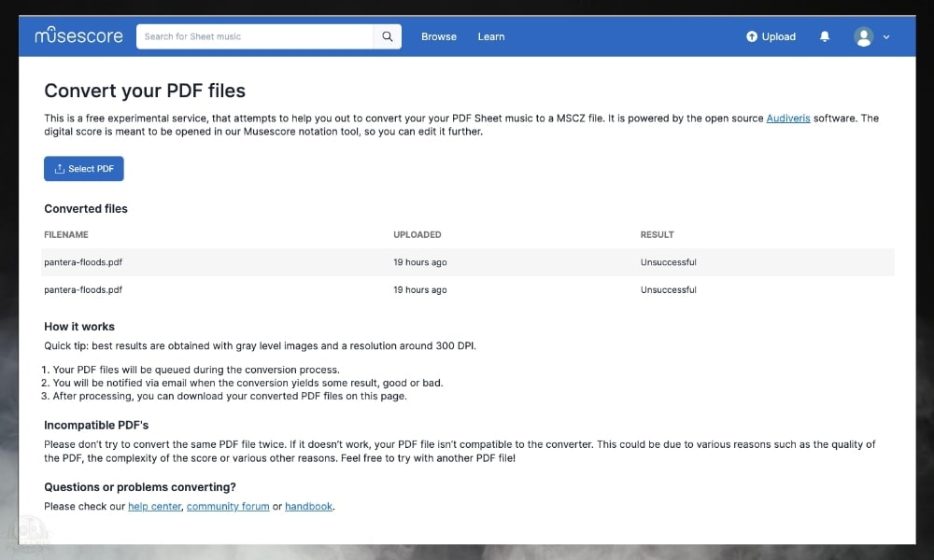Click the Incompatible PDF's heading
The width and height of the screenshot is (934, 560).
[96, 425]
